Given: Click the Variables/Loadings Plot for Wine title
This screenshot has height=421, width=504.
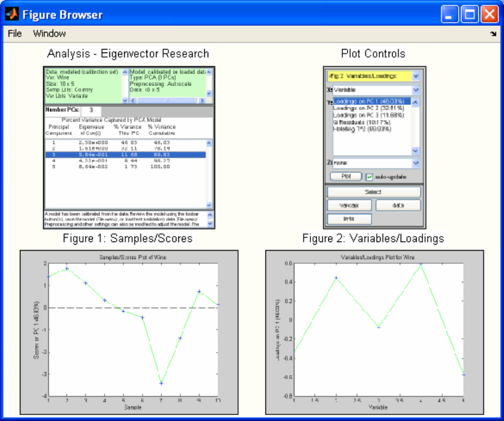Looking at the screenshot, I should (377, 257).
